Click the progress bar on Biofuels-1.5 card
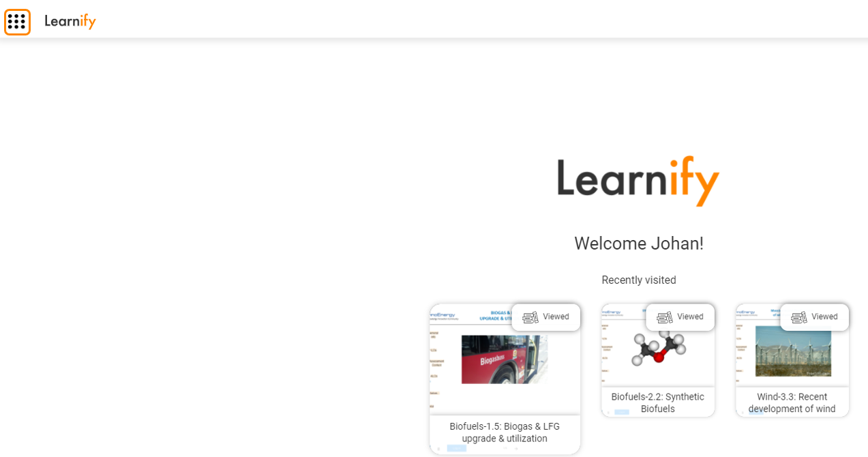 pos(455,448)
